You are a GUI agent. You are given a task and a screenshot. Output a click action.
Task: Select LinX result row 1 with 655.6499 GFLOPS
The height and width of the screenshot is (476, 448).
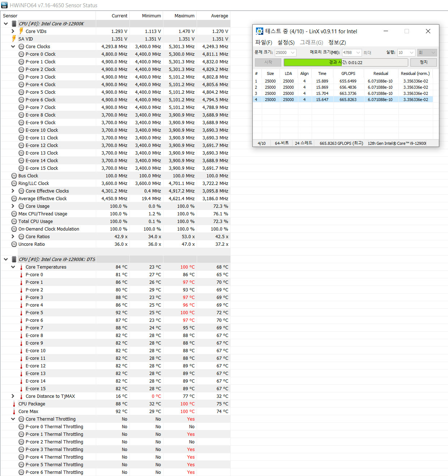click(x=343, y=81)
